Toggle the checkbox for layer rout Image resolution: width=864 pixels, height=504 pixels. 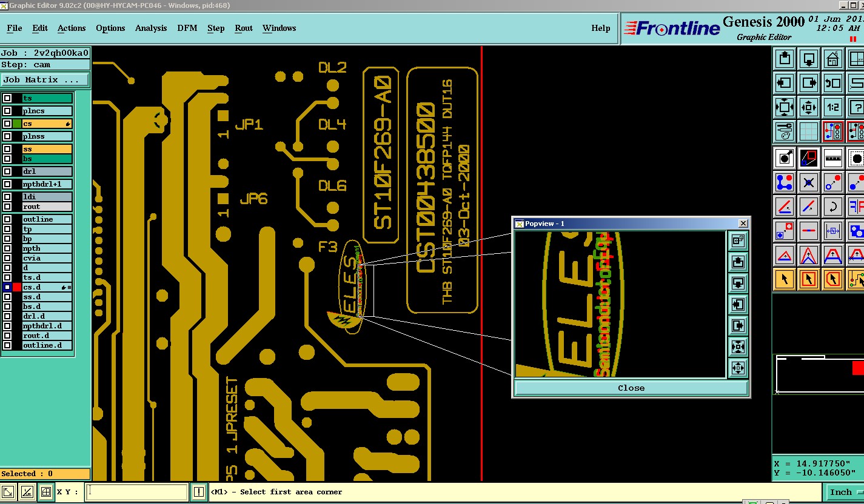pos(7,207)
